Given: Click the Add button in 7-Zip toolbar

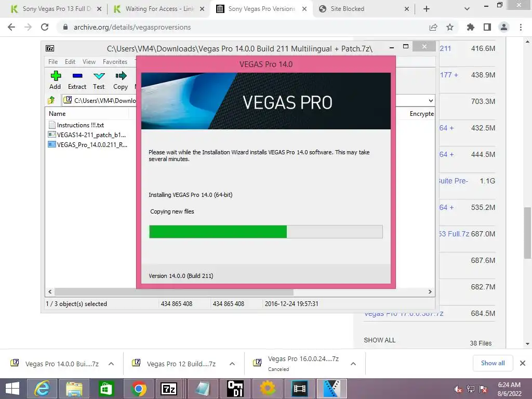Looking at the screenshot, I should 55,80.
